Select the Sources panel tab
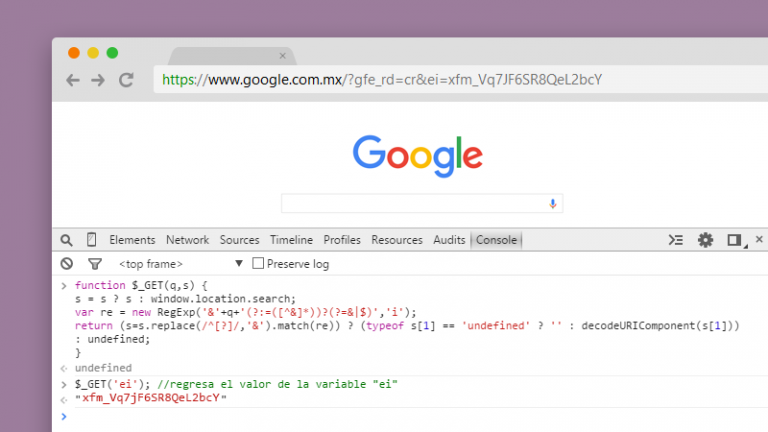 pyautogui.click(x=239, y=240)
